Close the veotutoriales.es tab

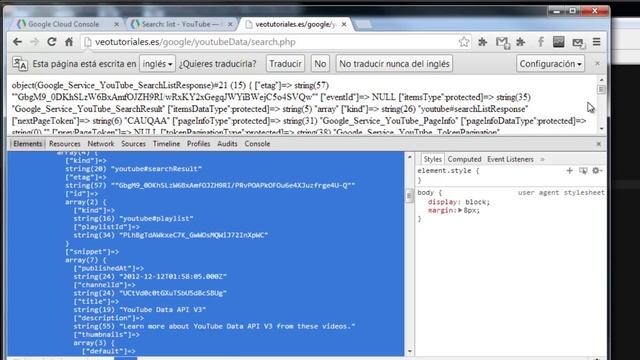click(344, 24)
